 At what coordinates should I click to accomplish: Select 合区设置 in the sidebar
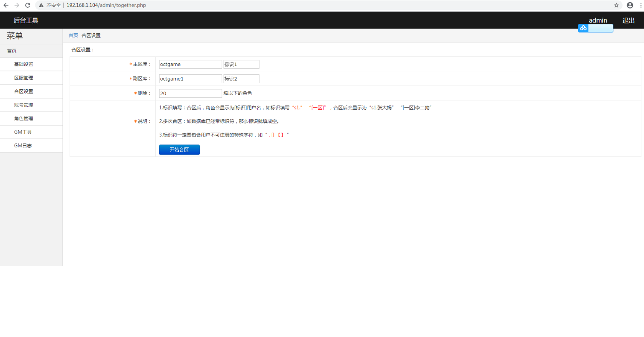pyautogui.click(x=23, y=91)
